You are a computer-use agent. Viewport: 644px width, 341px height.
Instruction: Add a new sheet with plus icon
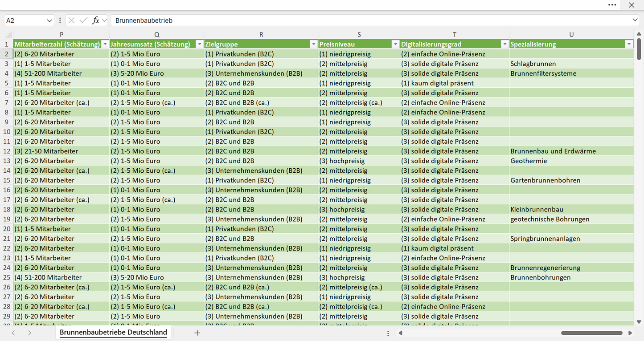197,333
